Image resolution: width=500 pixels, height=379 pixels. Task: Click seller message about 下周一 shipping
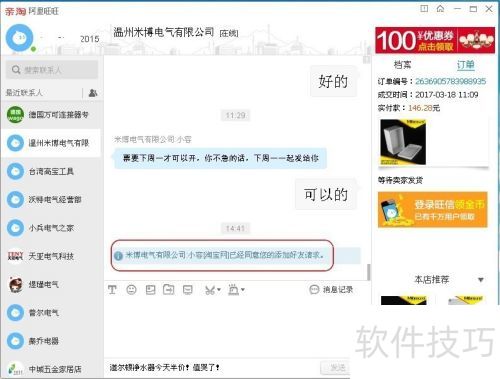(220, 158)
